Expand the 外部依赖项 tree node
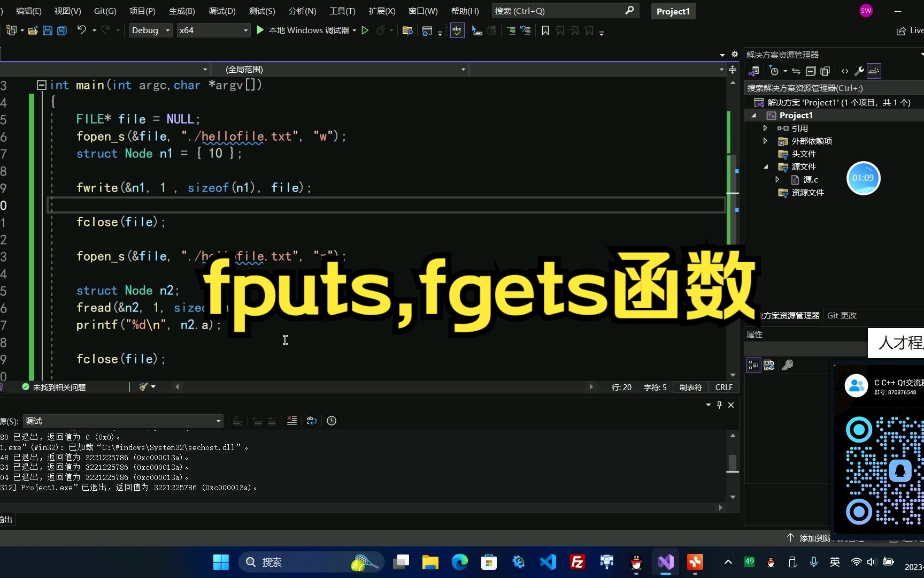Image resolution: width=924 pixels, height=578 pixels. pyautogui.click(x=765, y=141)
